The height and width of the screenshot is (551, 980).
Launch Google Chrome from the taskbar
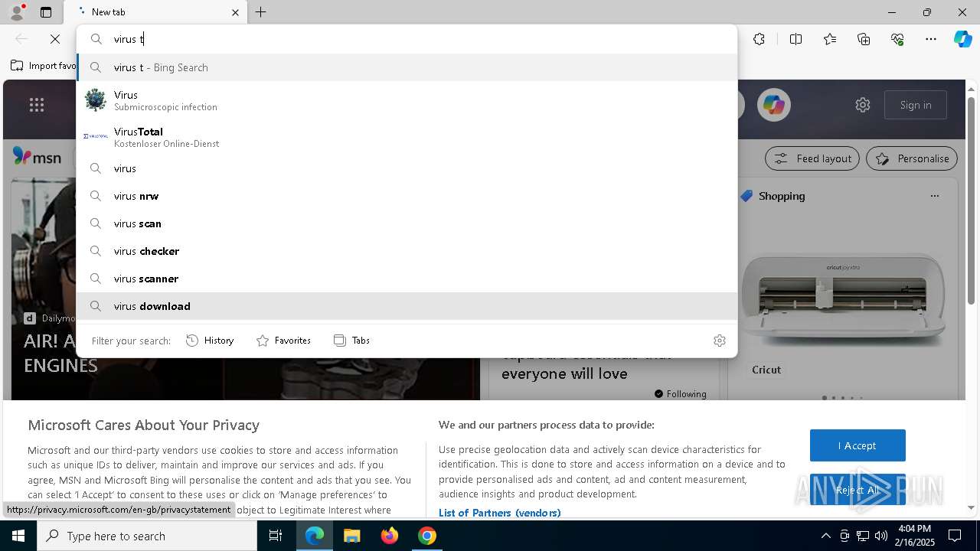pyautogui.click(x=427, y=536)
